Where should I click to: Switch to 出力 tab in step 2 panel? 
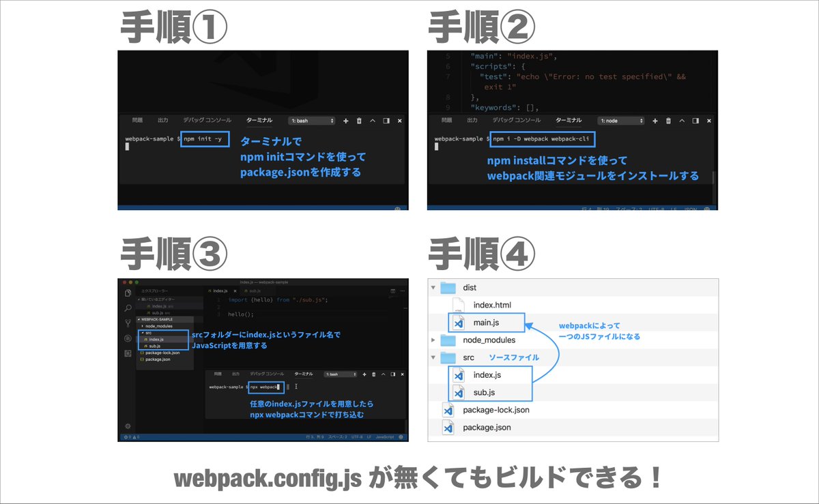tap(472, 121)
